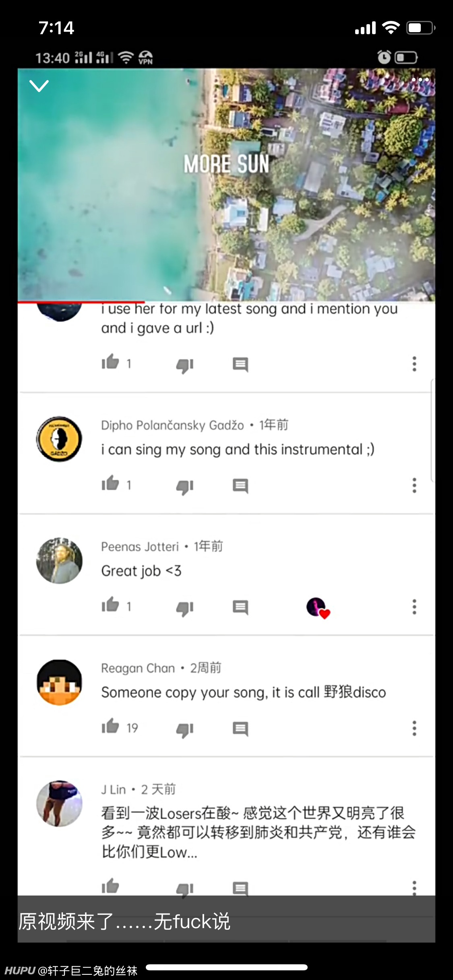Collapse video with the down chevron

coord(39,86)
